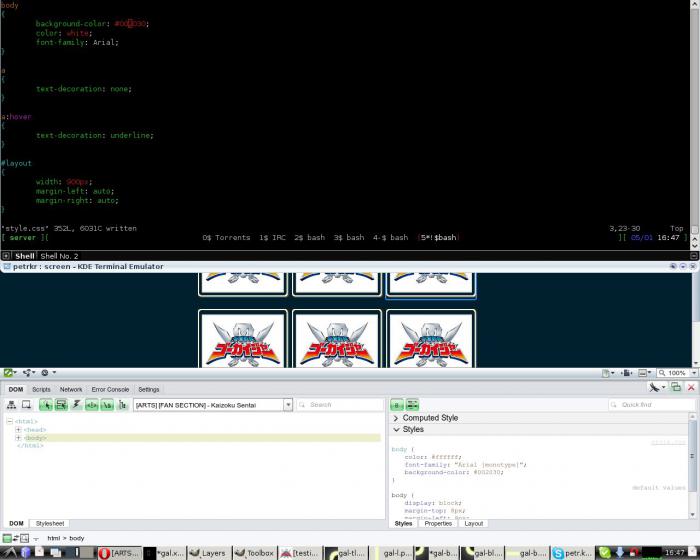Click the fit-to-width icon in status bar
The width and height of the screenshot is (700, 560).
pos(626,373)
